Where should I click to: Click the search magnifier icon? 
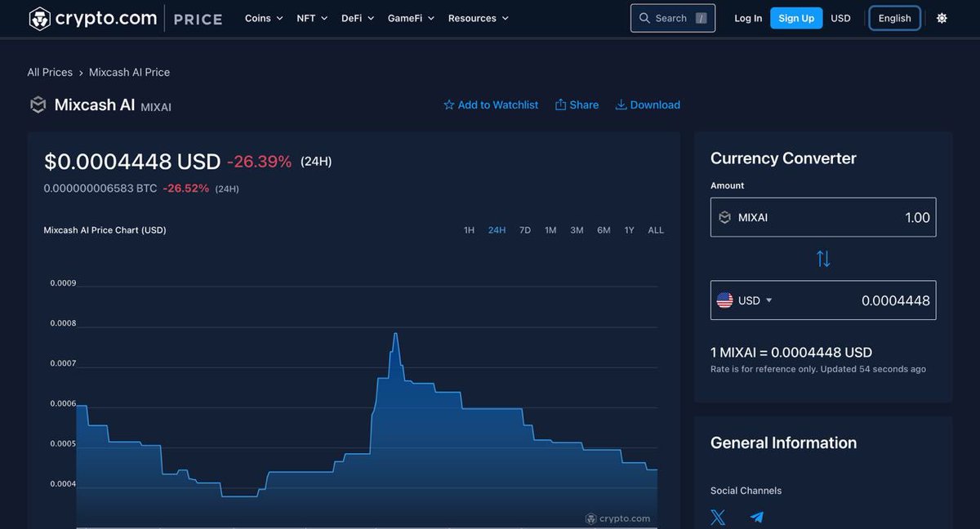tap(644, 18)
